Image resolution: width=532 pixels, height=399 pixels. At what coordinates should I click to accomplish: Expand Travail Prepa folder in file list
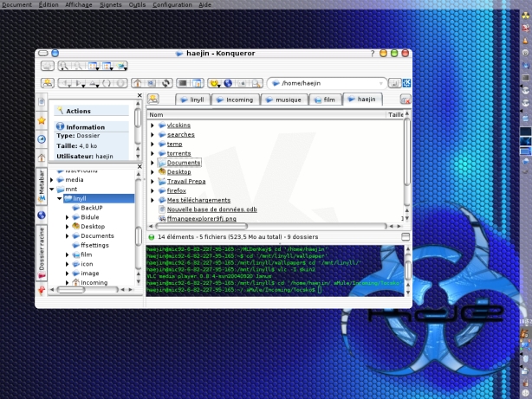pyautogui.click(x=152, y=182)
